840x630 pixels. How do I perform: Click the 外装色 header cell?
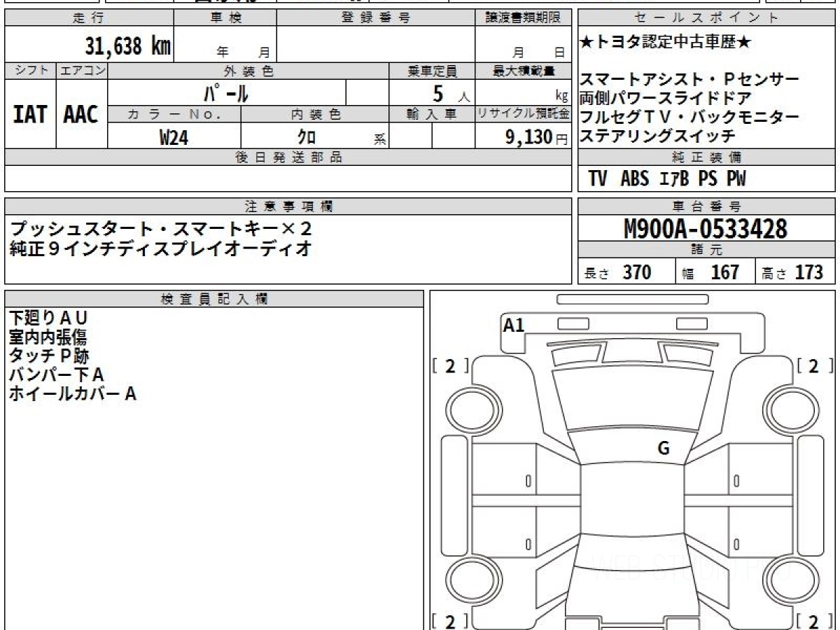248,71
